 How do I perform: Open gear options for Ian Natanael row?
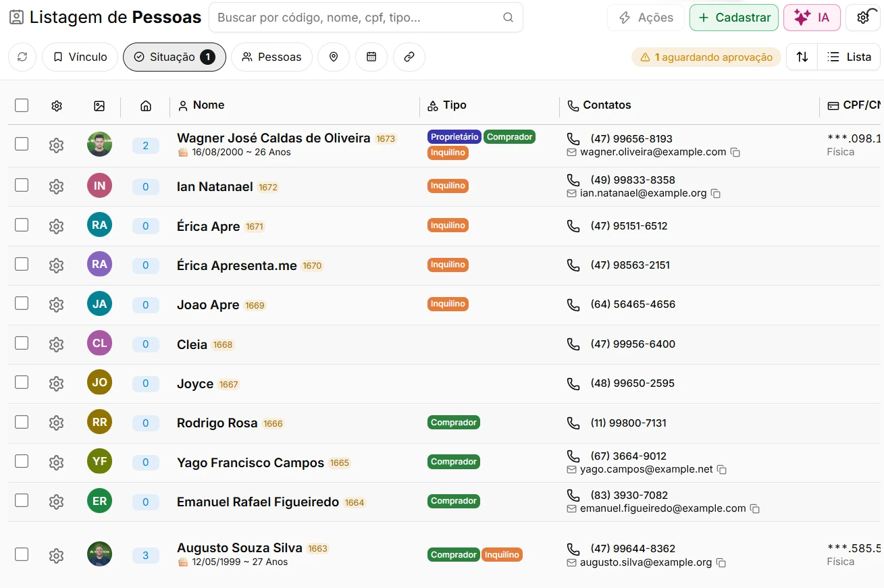coord(57,186)
